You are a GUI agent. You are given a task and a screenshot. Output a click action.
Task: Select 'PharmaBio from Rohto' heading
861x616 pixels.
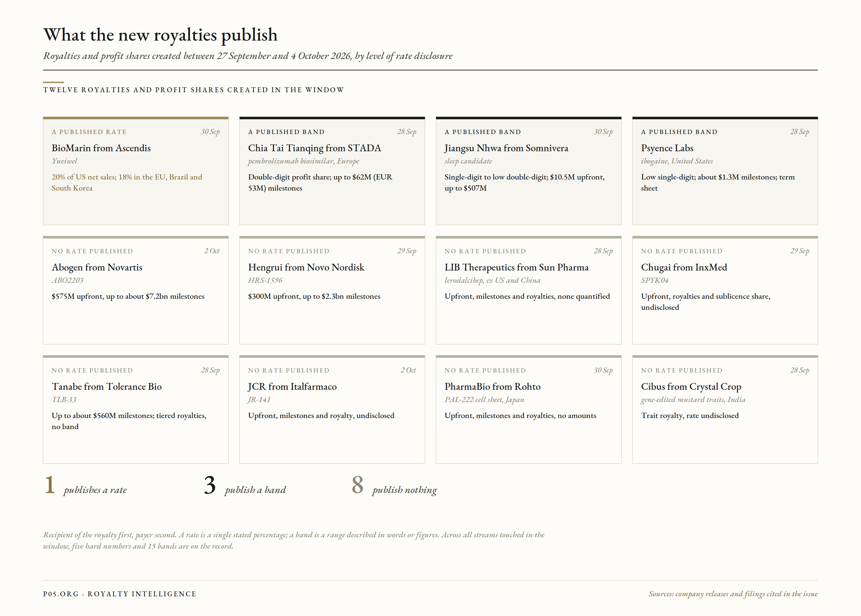[x=492, y=386]
